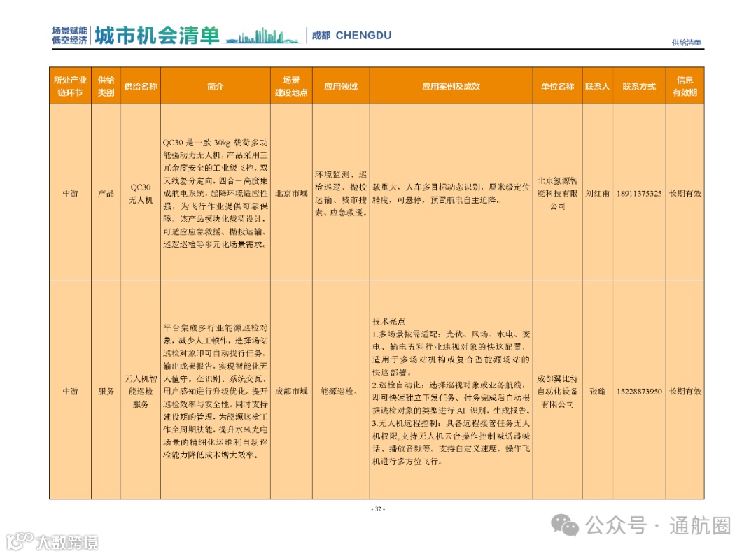Click the 供给清单 label at top right

coord(687,43)
